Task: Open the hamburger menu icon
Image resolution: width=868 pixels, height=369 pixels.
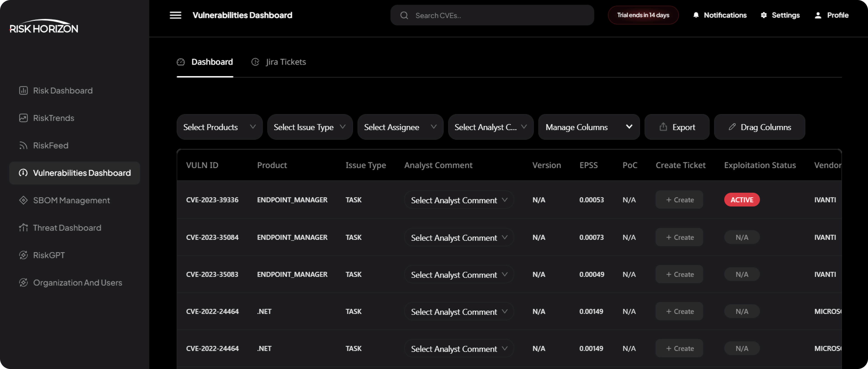Action: coord(175,15)
